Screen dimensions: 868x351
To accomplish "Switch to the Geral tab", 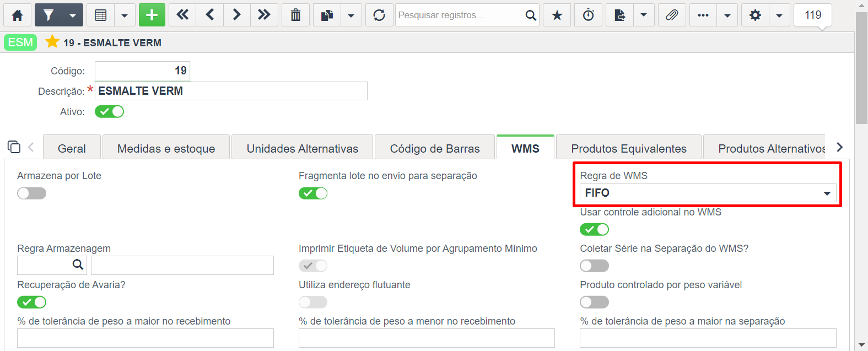I will (72, 148).
